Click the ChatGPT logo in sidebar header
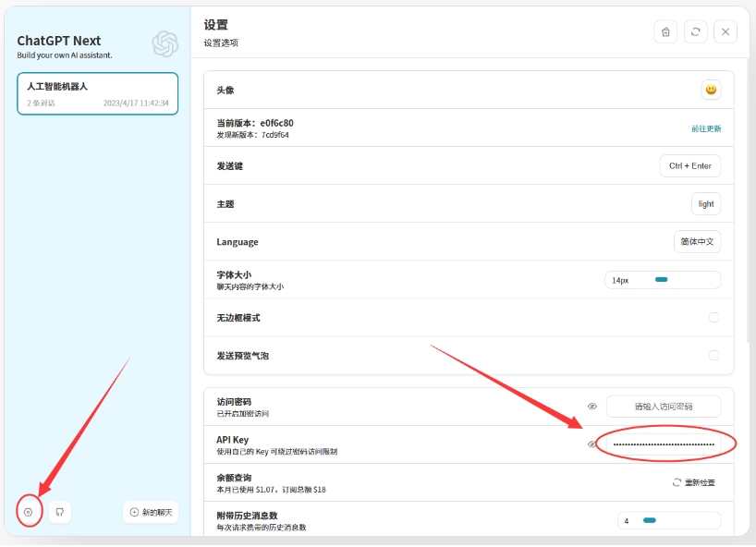Screen dimensions: 756x547 pos(165,43)
